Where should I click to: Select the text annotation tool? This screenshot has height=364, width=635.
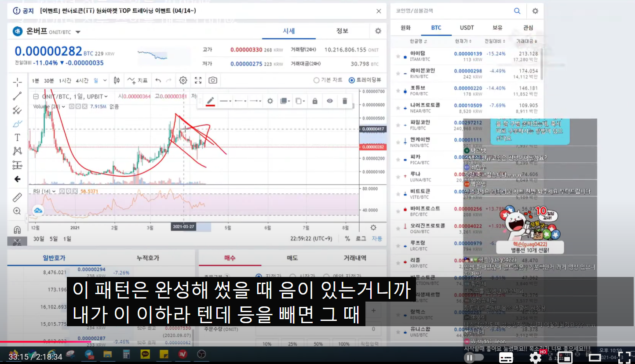[17, 138]
